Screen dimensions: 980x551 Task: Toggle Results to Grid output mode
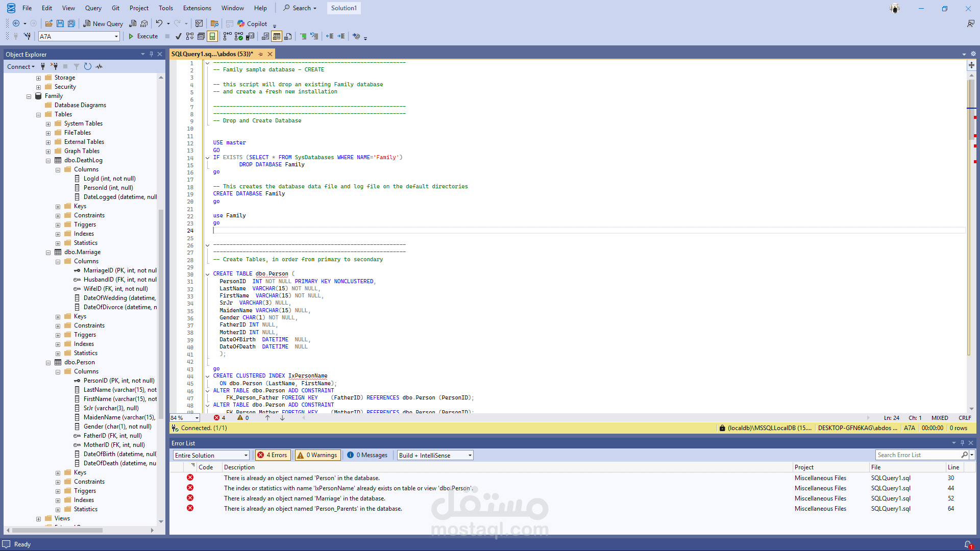(277, 36)
